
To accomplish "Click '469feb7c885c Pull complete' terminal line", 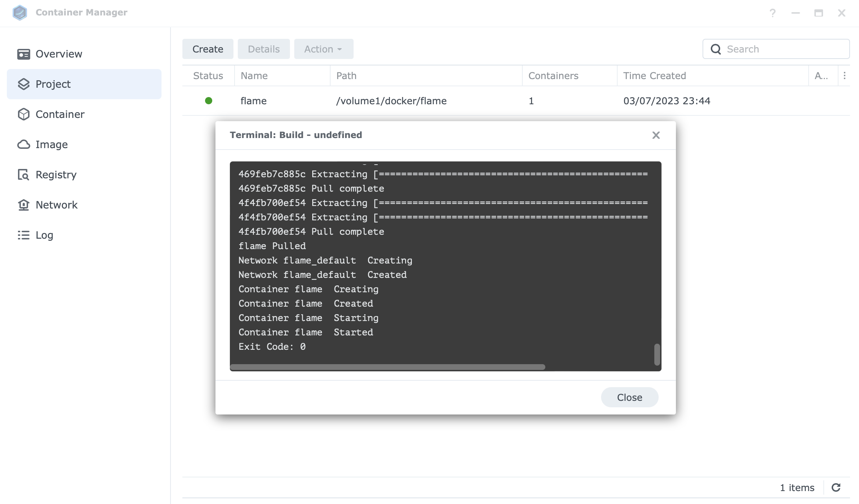I will click(x=312, y=188).
